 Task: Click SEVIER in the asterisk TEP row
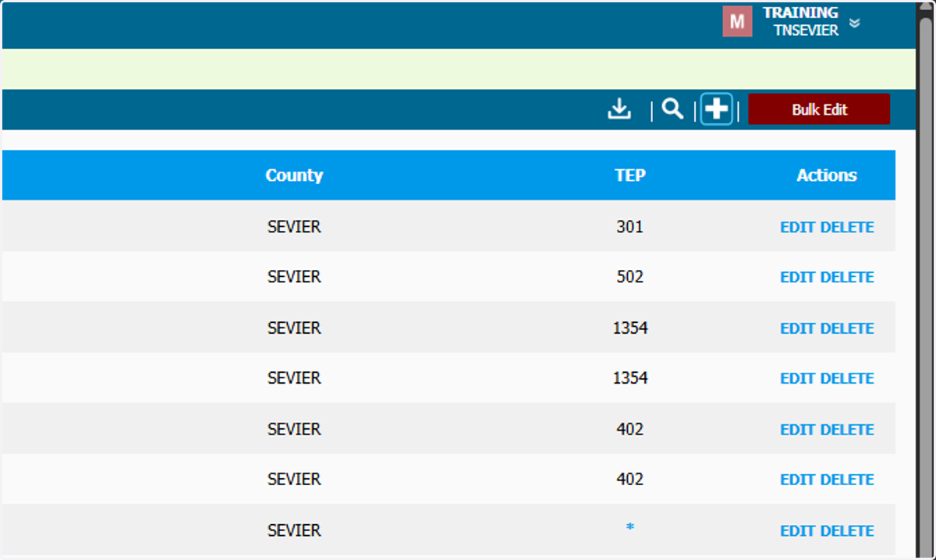[294, 530]
